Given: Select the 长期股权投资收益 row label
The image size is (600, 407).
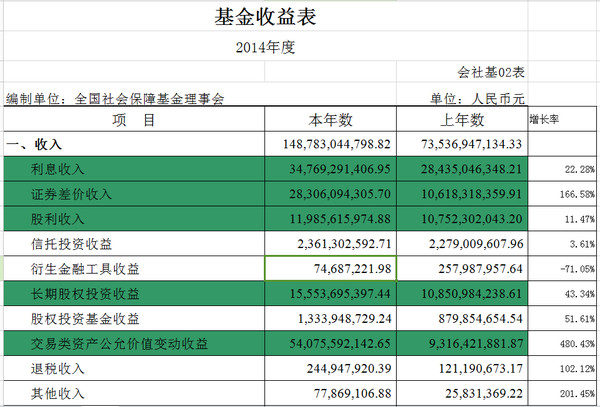Looking at the screenshot, I should (134, 293).
